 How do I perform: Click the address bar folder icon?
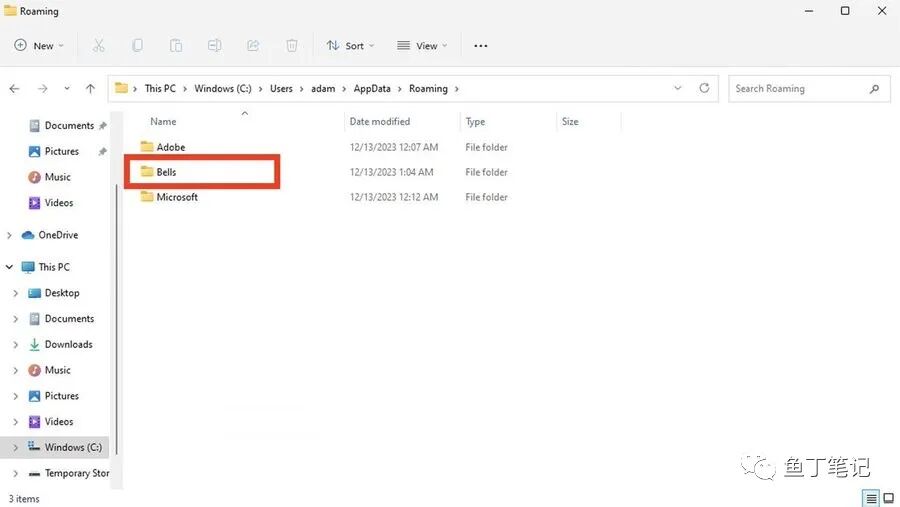[121, 88]
